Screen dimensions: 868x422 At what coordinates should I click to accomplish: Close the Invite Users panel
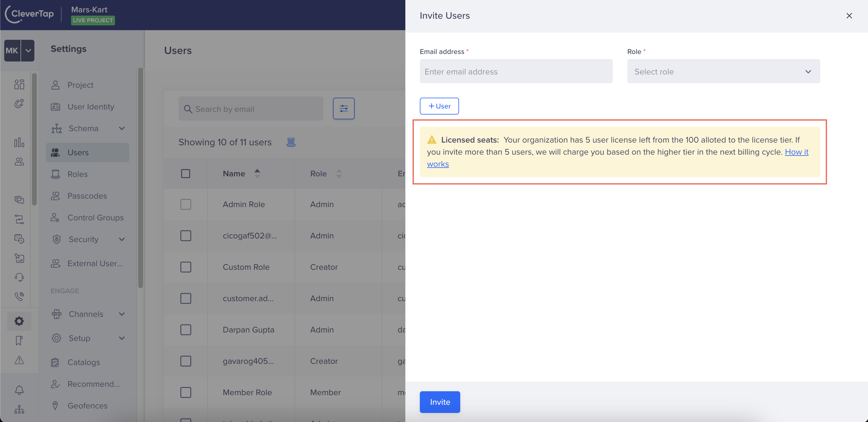[849, 16]
